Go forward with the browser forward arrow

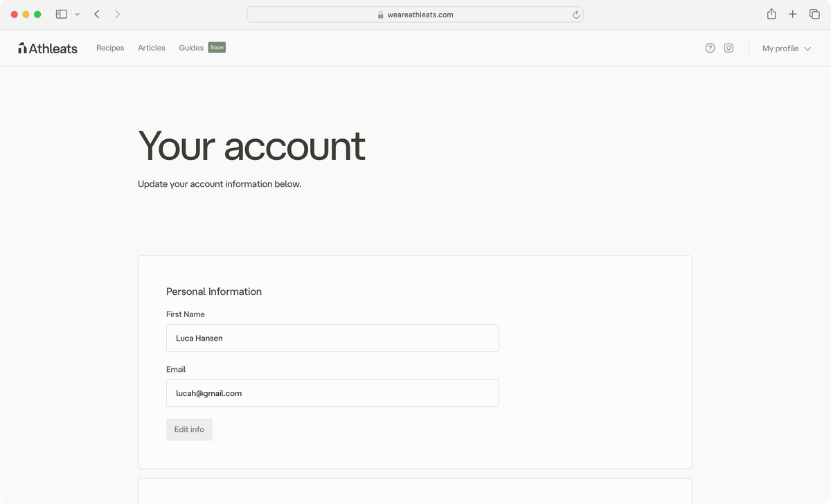pyautogui.click(x=117, y=14)
